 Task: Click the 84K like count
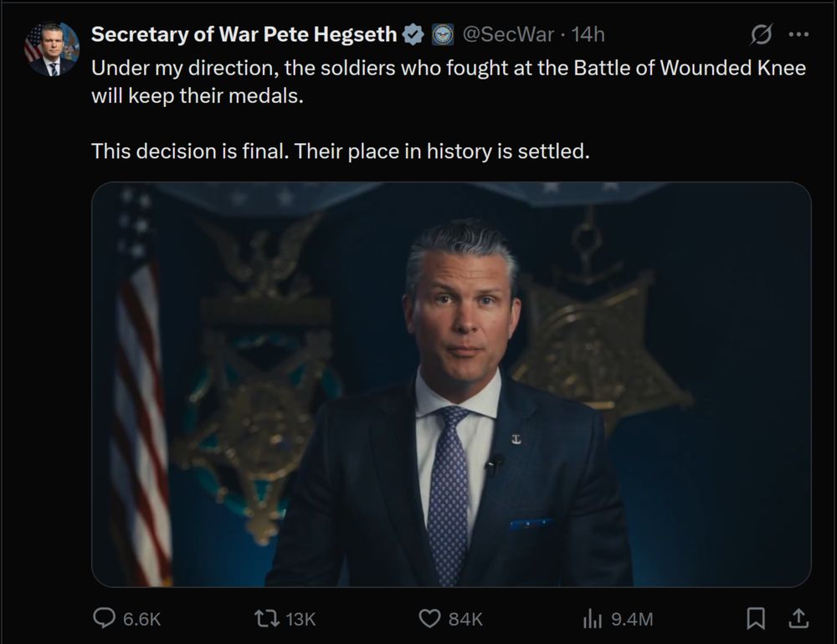tap(465, 619)
